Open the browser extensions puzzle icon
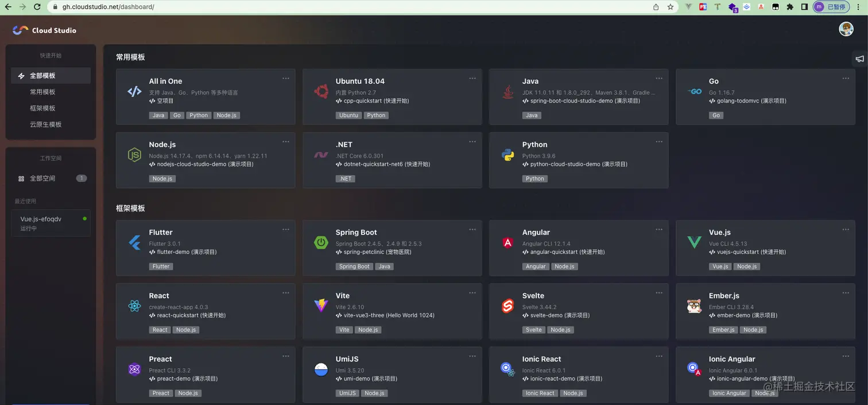 (790, 7)
